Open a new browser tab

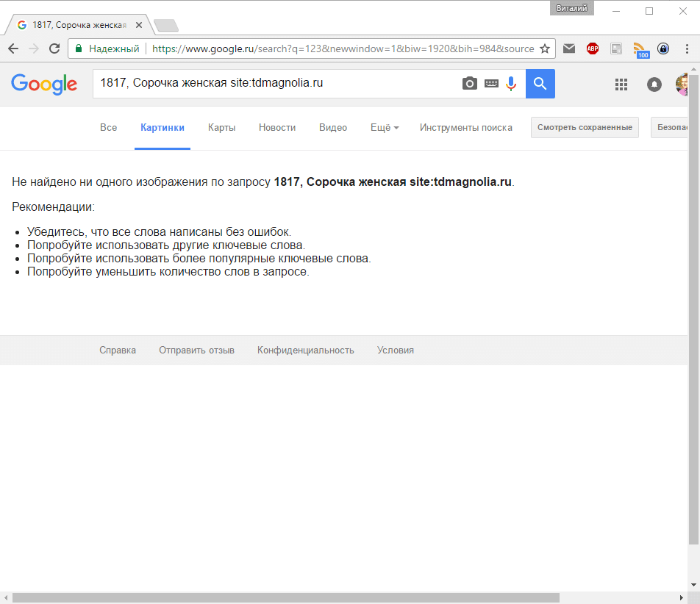tap(165, 26)
